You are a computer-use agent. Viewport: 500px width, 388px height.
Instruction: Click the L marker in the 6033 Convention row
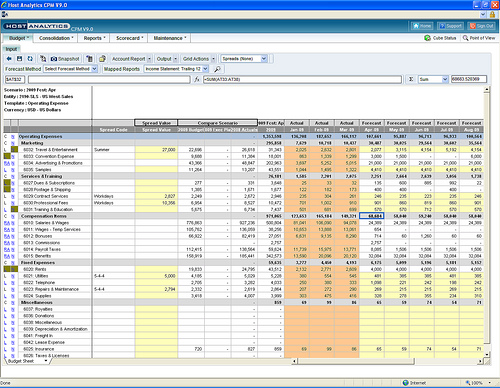coord(7,156)
